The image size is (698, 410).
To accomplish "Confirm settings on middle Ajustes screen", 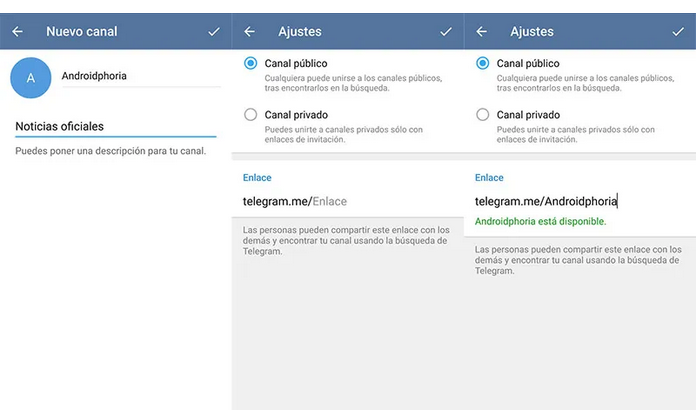I will click(x=446, y=32).
